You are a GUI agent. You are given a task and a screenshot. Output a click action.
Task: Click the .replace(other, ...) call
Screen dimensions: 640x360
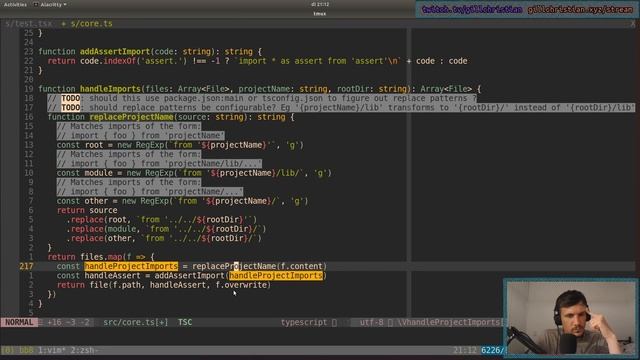pos(164,238)
